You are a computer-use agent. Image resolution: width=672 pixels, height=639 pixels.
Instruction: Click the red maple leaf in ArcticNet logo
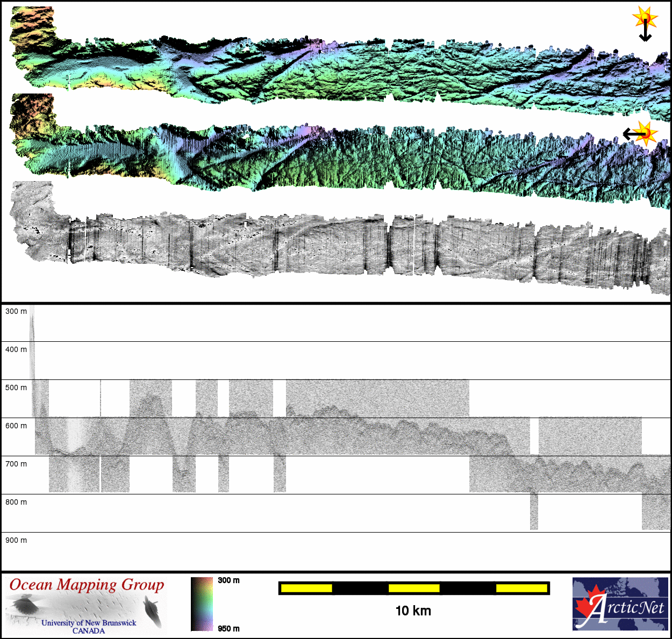(x=589, y=606)
